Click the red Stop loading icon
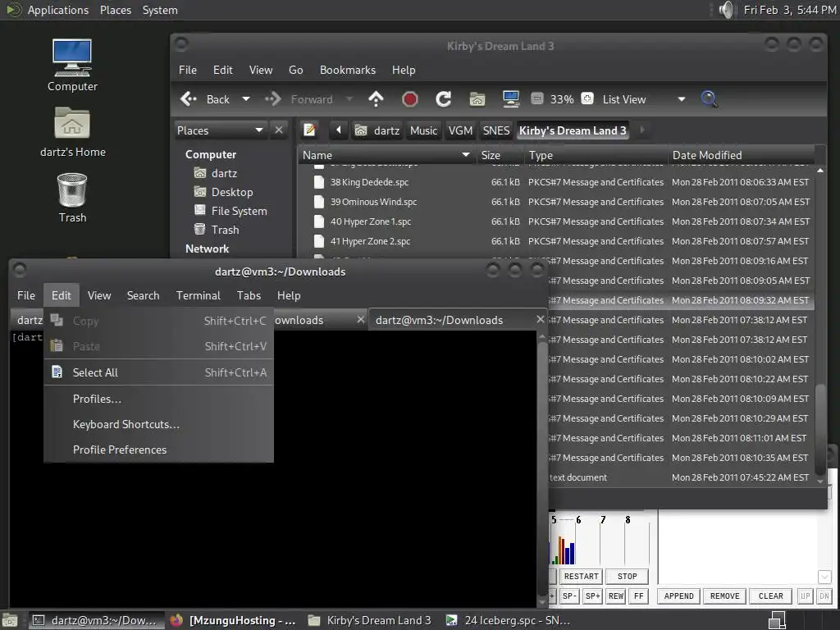The width and height of the screenshot is (840, 630). tap(410, 99)
